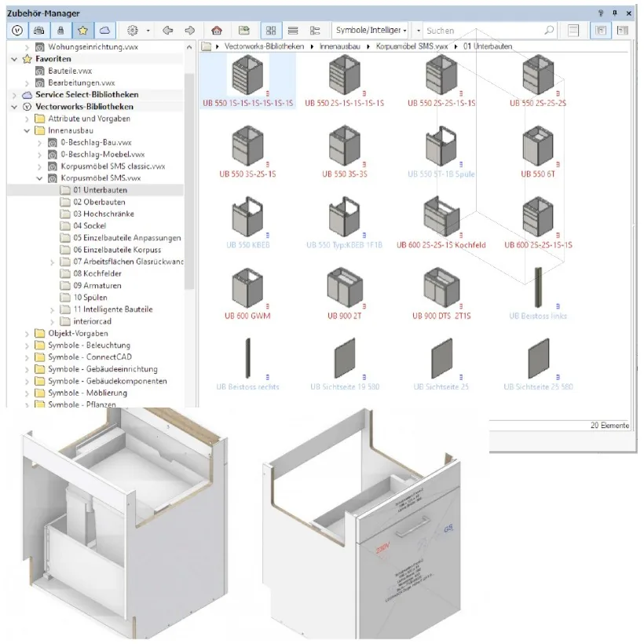
Task: Expand the 11 Intelligente Bauteile folder
Action: point(52,309)
